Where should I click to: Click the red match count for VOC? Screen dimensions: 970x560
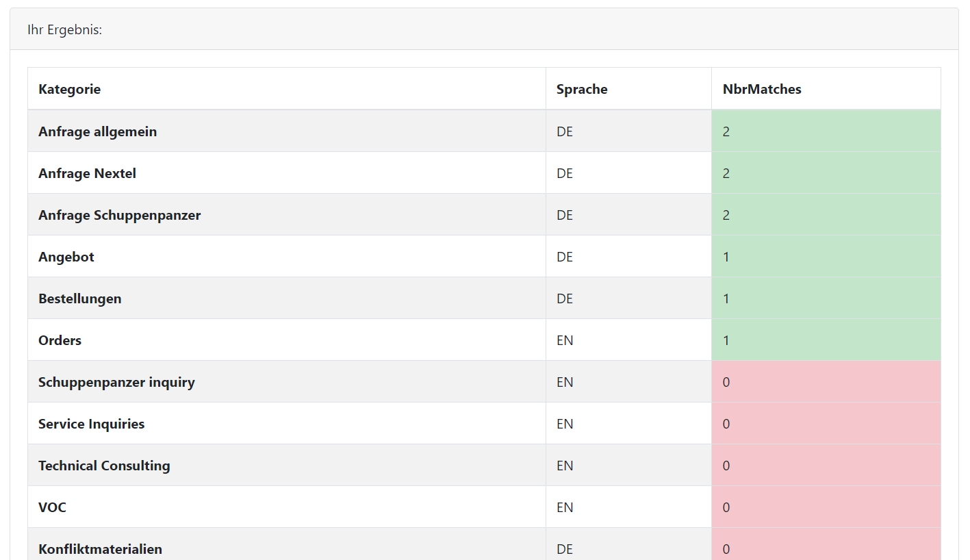825,507
